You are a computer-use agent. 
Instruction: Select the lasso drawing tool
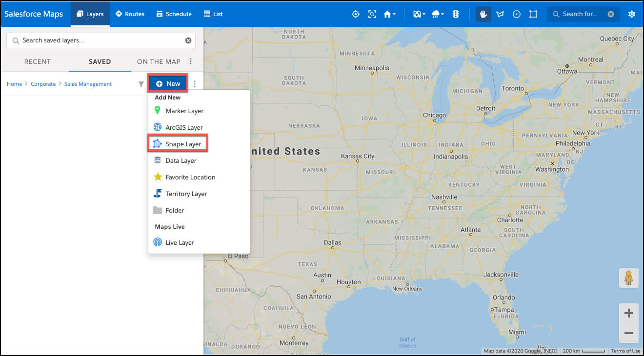coord(500,14)
